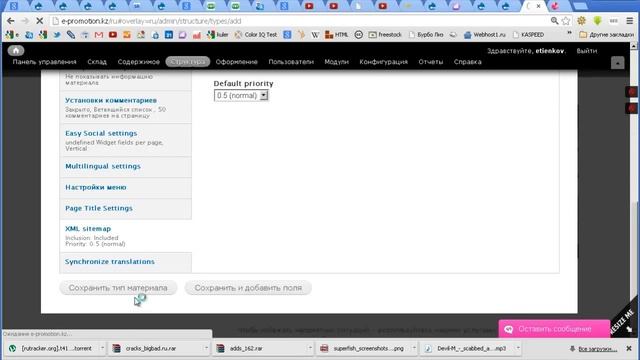Go back with the browser back arrow
Image resolution: width=640 pixels, height=360 pixels.
point(11,21)
